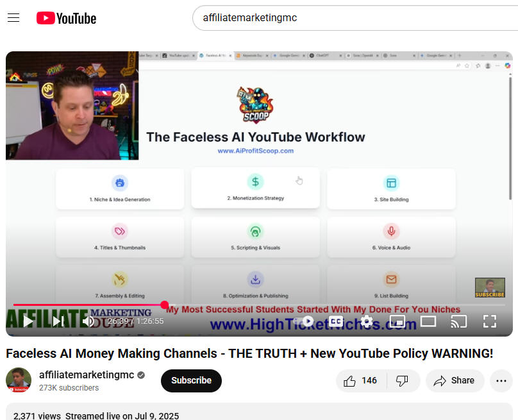
Task: Subscribe to the affiliatemarketingmc channel
Action: pyautogui.click(x=191, y=380)
